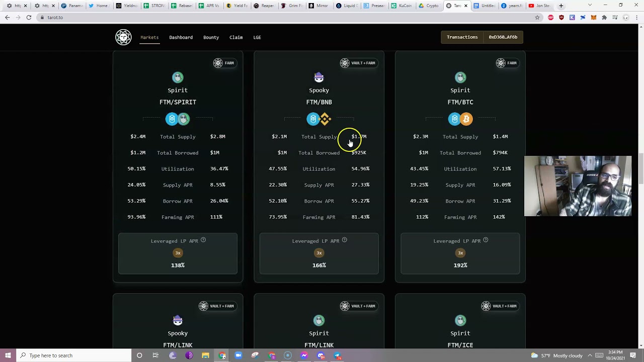This screenshot has height=362, width=644.
Task: Click Leveraged LP APR info icon on FTM/BNB card
Action: pyautogui.click(x=345, y=240)
